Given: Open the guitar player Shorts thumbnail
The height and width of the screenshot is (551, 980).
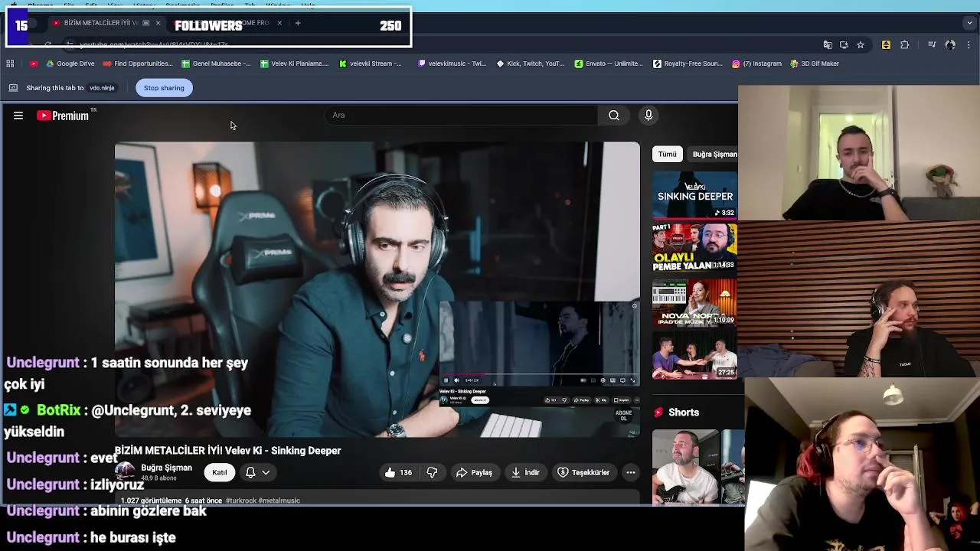Looking at the screenshot, I should [x=686, y=467].
